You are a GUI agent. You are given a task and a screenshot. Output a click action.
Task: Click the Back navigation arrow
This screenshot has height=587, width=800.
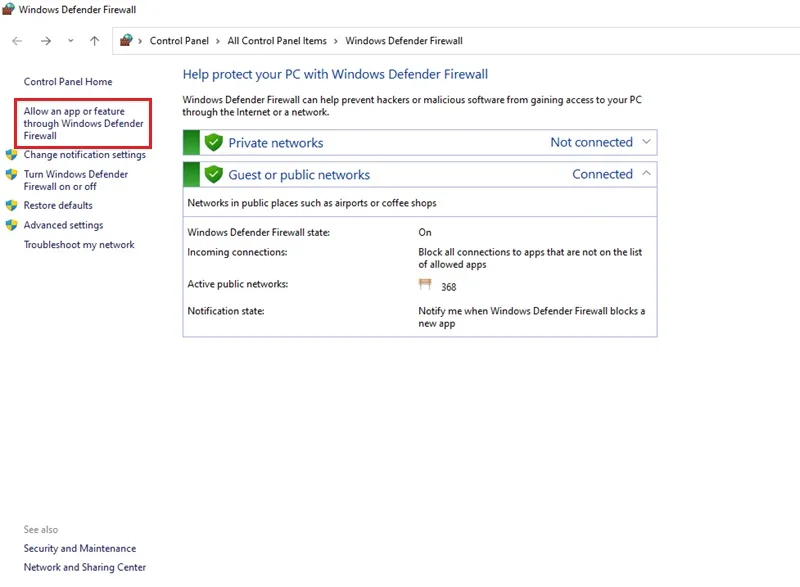pos(17,41)
